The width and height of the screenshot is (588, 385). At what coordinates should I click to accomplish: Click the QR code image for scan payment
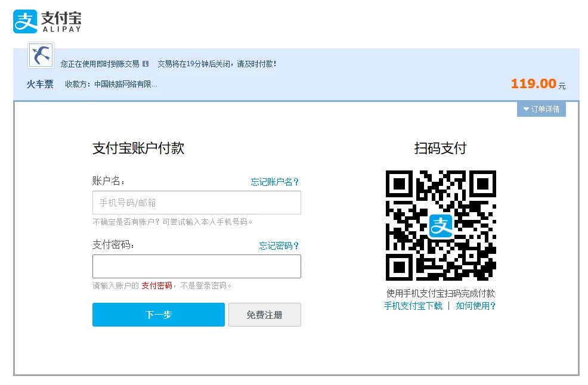(x=441, y=225)
